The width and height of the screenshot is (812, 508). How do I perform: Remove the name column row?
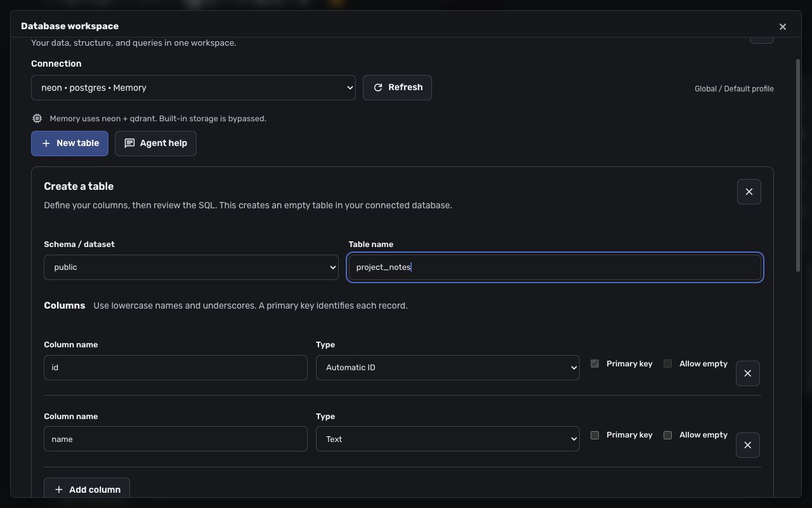coord(747,445)
